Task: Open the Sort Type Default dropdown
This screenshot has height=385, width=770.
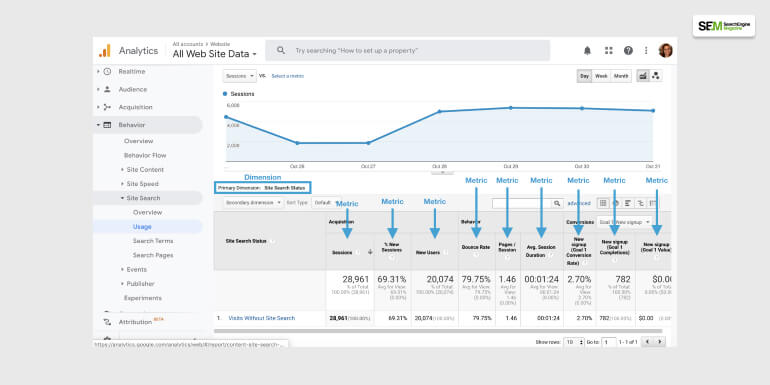Action: pyautogui.click(x=326, y=202)
